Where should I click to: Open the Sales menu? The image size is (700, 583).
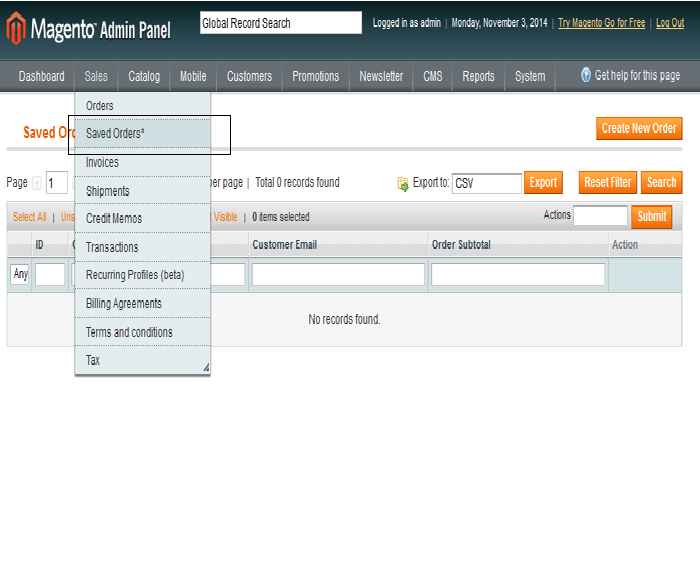pos(96,76)
